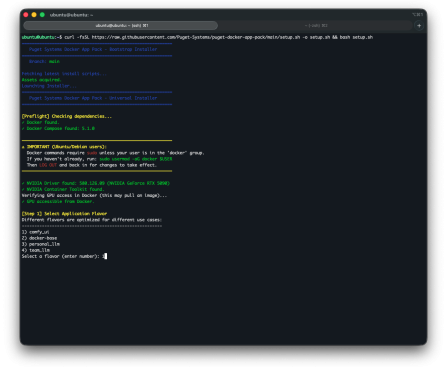Click 'GPU accessible from Docker.' line
Image resolution: width=447 pixels, height=367 pixels.
[58, 201]
